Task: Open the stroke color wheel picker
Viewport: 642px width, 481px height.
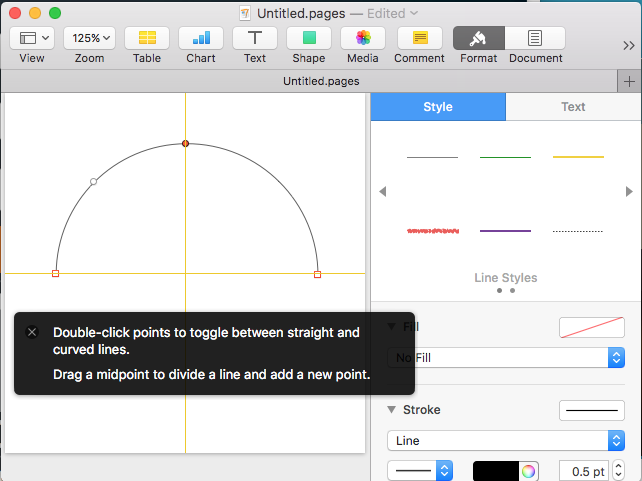Action: point(528,471)
